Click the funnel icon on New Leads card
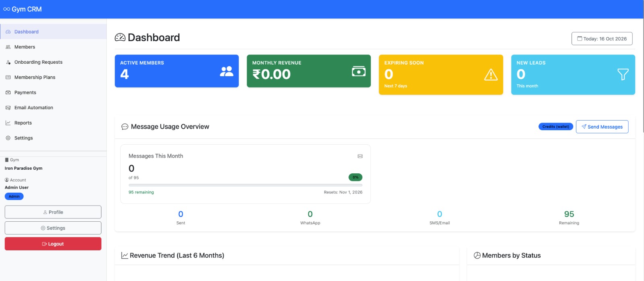644x281 pixels. (x=623, y=74)
